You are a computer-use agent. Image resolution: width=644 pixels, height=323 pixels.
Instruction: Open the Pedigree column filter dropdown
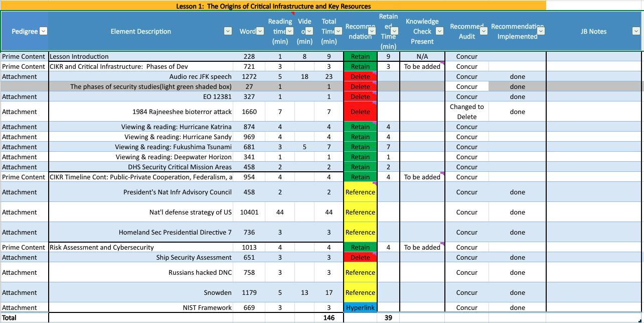(43, 31)
